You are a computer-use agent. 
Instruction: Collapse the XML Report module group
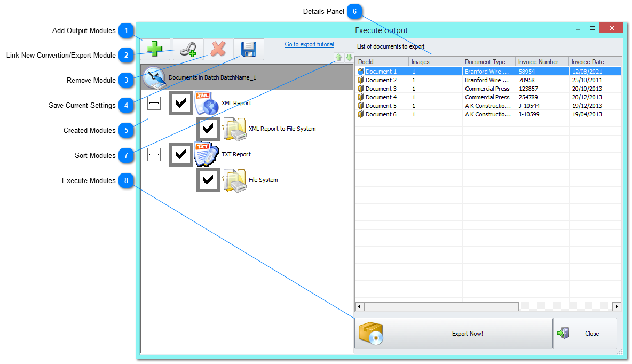[x=154, y=103]
